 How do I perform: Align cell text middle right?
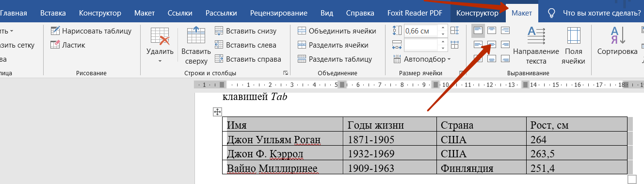tap(505, 45)
